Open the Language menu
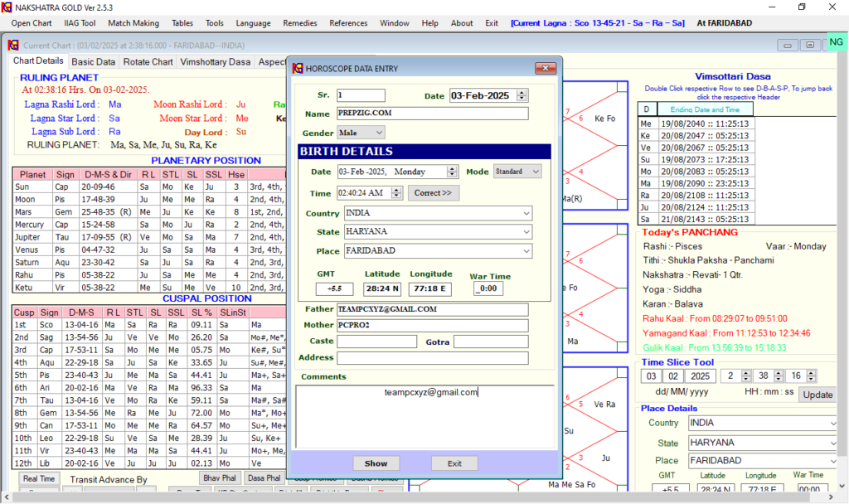Image resolution: width=849 pixels, height=504 pixels. point(253,22)
